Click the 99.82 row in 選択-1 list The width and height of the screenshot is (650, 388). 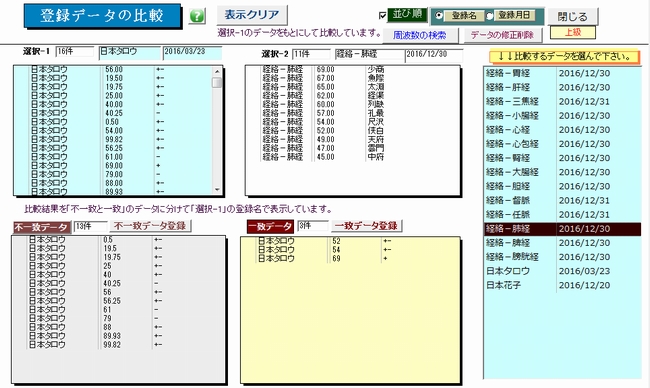pos(113,139)
